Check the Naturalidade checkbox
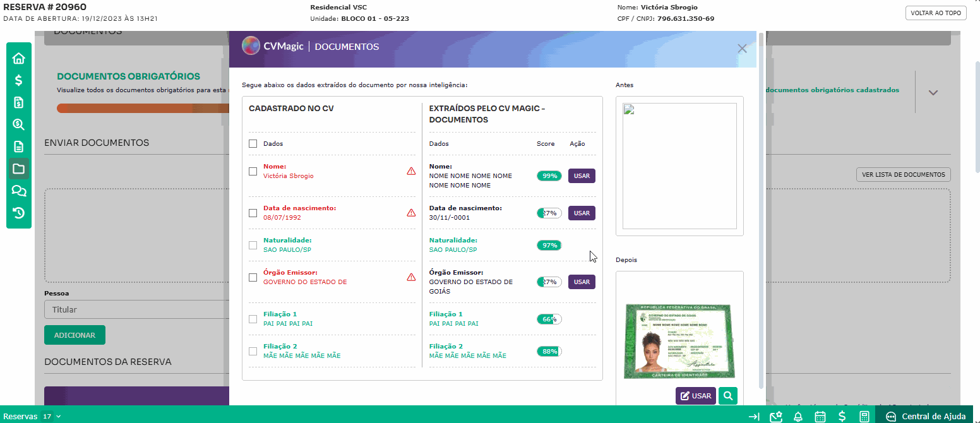This screenshot has height=423, width=980. (253, 245)
